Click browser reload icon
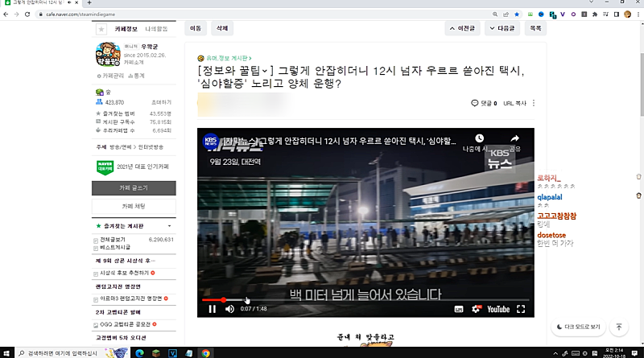The height and width of the screenshot is (358, 644). point(27,14)
